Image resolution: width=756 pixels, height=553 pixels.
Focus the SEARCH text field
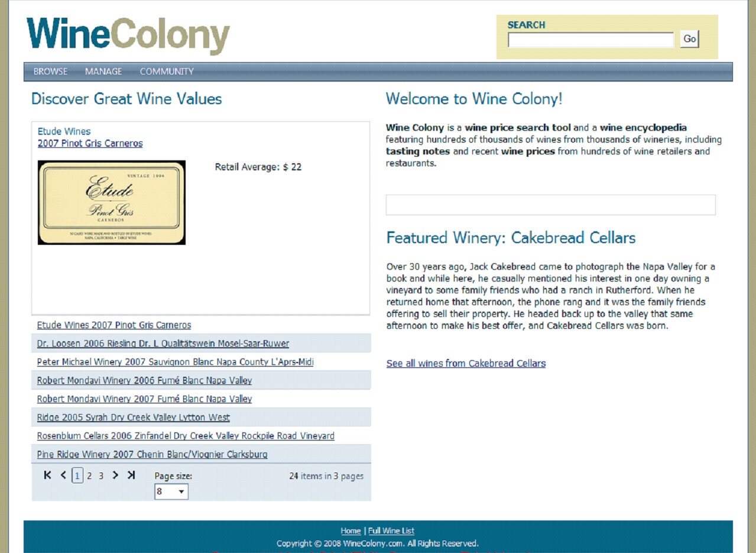591,40
